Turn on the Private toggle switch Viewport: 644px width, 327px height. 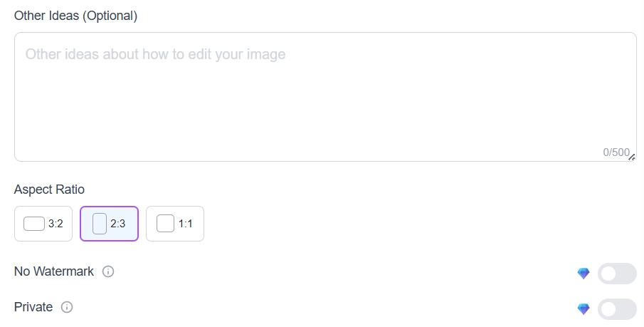click(x=616, y=309)
